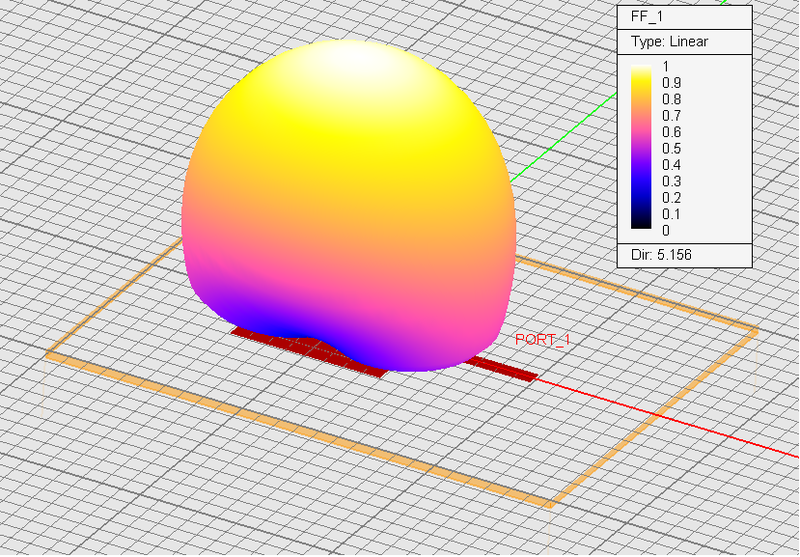The height and width of the screenshot is (557, 800).
Task: Click the orange substrate outline's bottom corner
Action: point(548,504)
